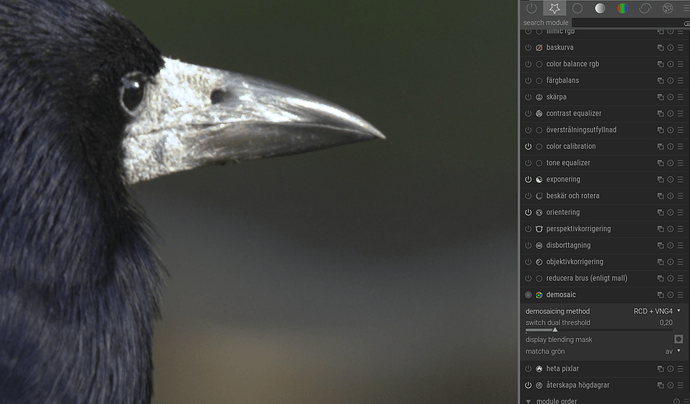Viewport: 690px width, 404px height.
Task: Open the tone group gradient-circle tab
Action: click(x=600, y=8)
